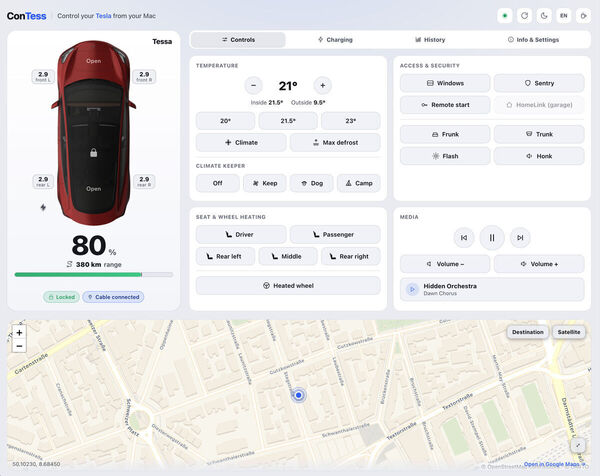Click the charging bolt icon beside car
The image size is (600, 476).
(x=43, y=207)
